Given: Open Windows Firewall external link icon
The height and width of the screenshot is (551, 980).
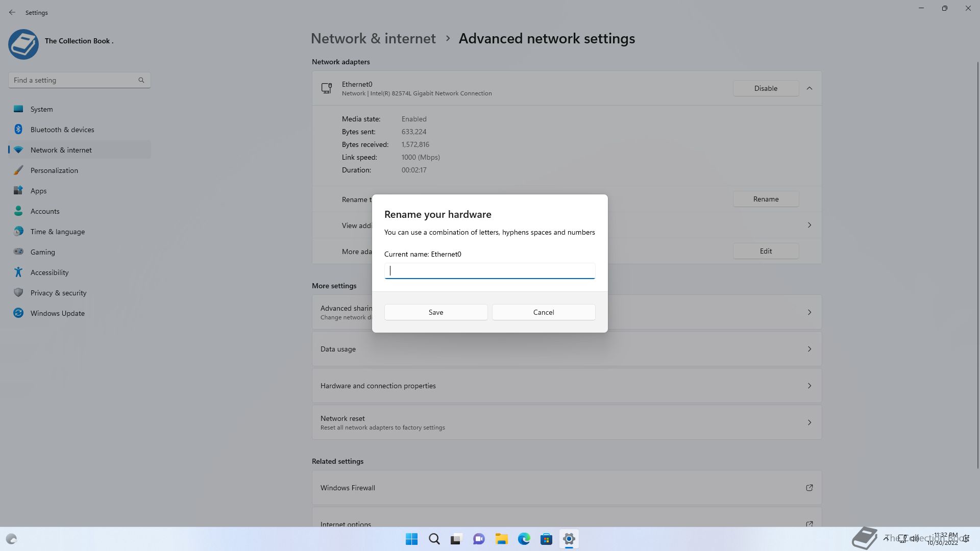Looking at the screenshot, I should pyautogui.click(x=809, y=488).
